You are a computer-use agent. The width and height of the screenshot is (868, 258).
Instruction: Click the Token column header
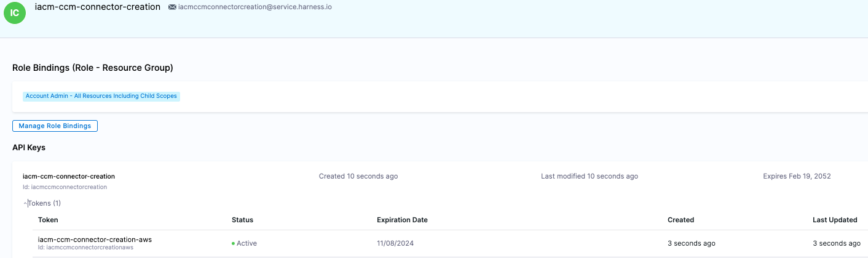48,220
